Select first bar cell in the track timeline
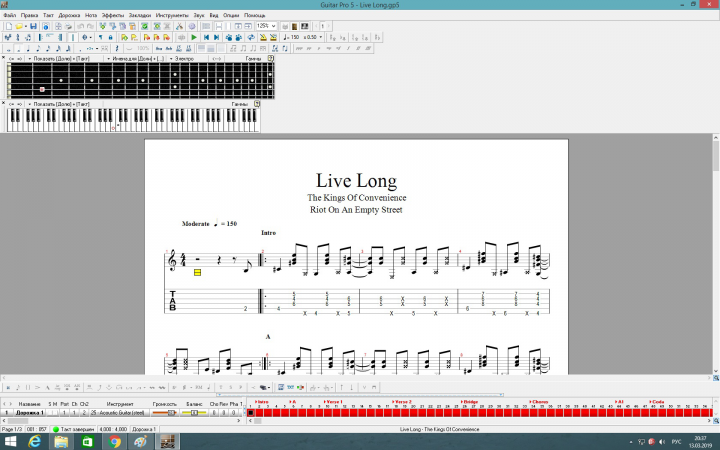Screen dimensions: 720x450 coord(251,413)
